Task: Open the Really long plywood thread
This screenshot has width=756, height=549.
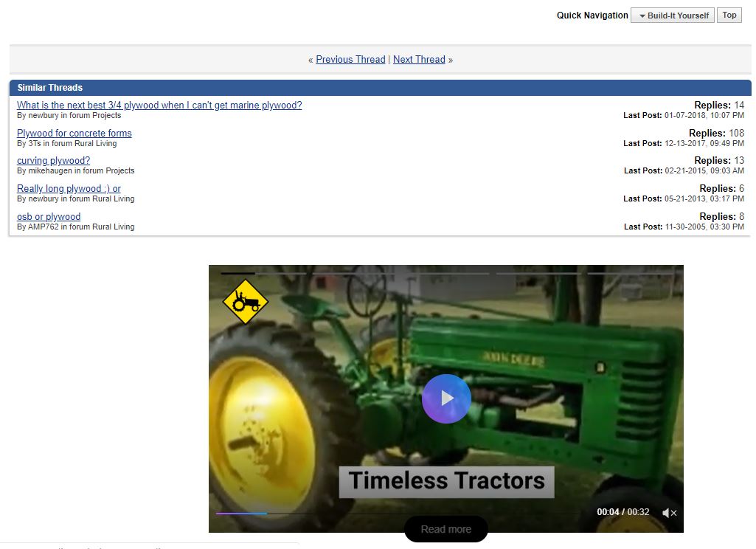Action: tap(69, 189)
